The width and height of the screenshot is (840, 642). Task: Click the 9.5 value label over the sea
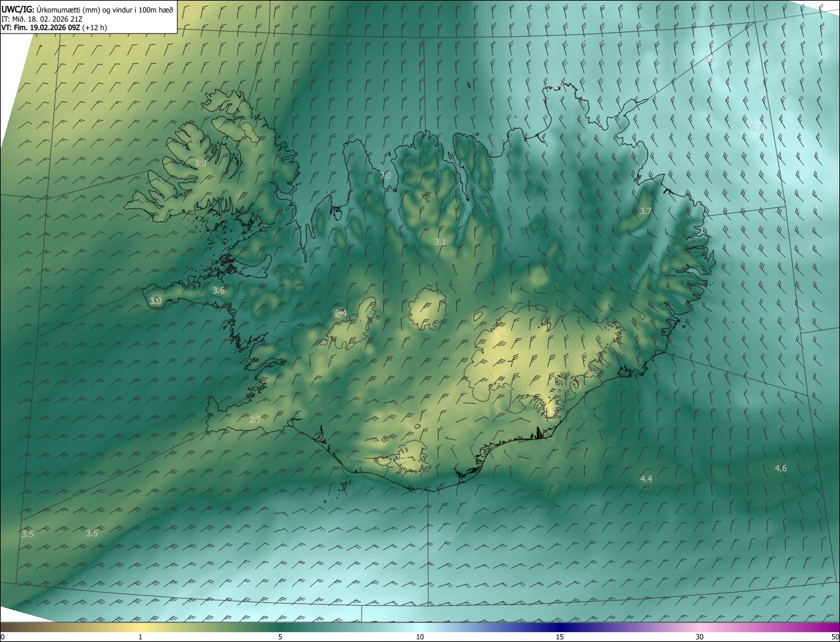(709, 59)
